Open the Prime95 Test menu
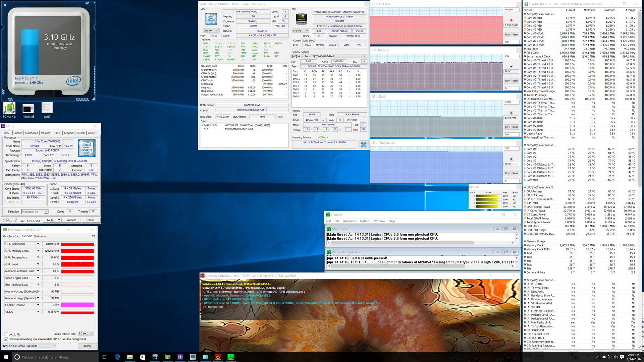This screenshot has height=362, width=644. (328, 221)
